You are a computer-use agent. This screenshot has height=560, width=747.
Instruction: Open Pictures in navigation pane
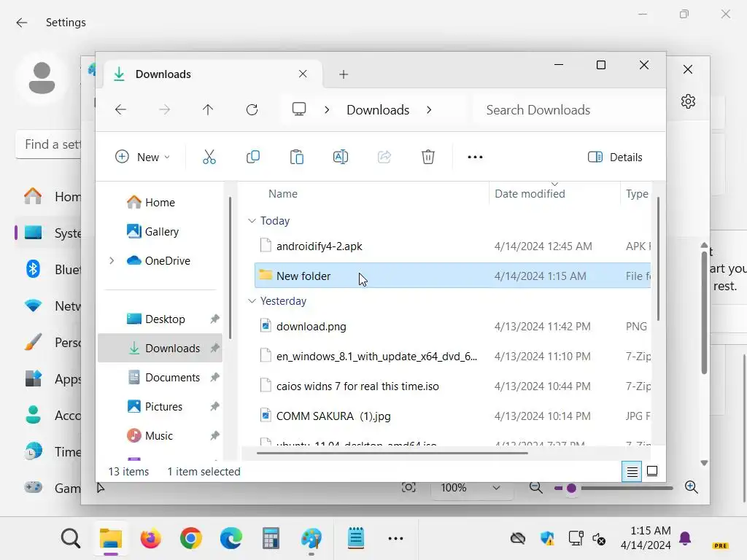[x=160, y=407]
